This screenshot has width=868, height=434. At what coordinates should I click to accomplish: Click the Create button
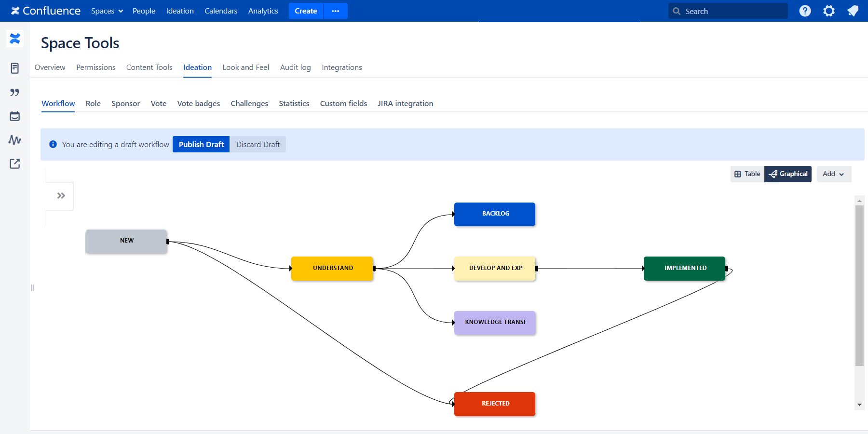[306, 11]
